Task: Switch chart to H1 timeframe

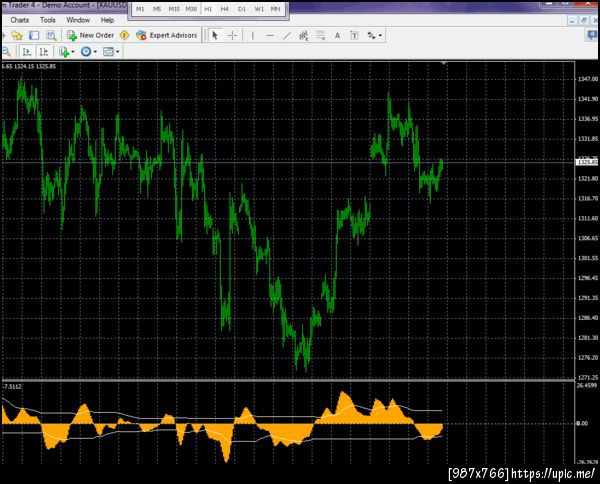Action: coord(208,9)
